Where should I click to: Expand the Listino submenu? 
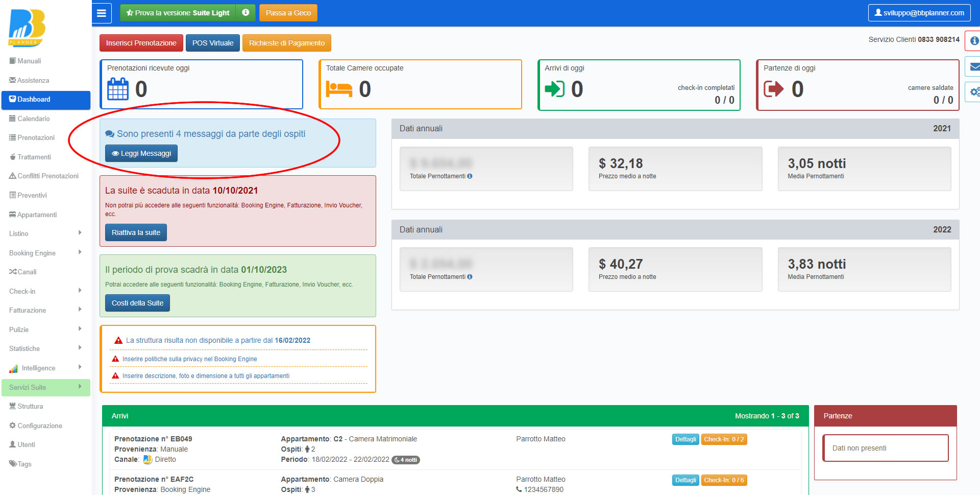coord(45,233)
